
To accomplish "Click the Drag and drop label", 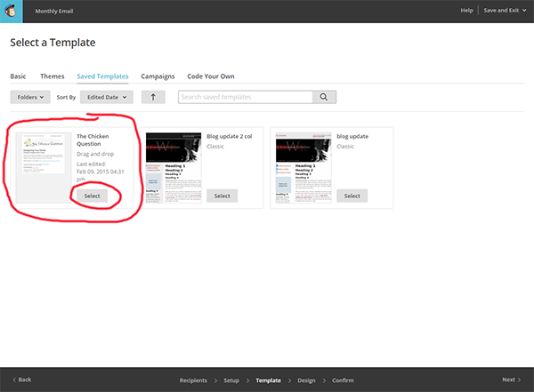I will coord(95,154).
